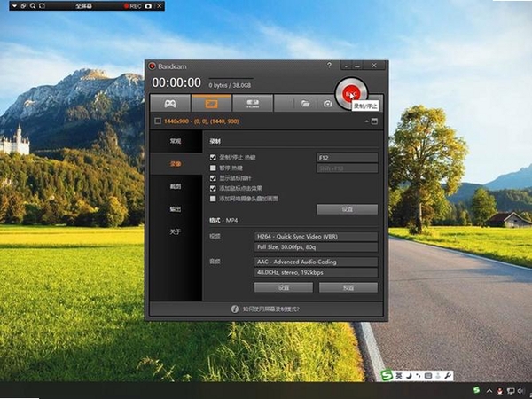The image size is (532, 399).
Task: Select the screen recording mode rectangle icon
Action: click(x=211, y=104)
